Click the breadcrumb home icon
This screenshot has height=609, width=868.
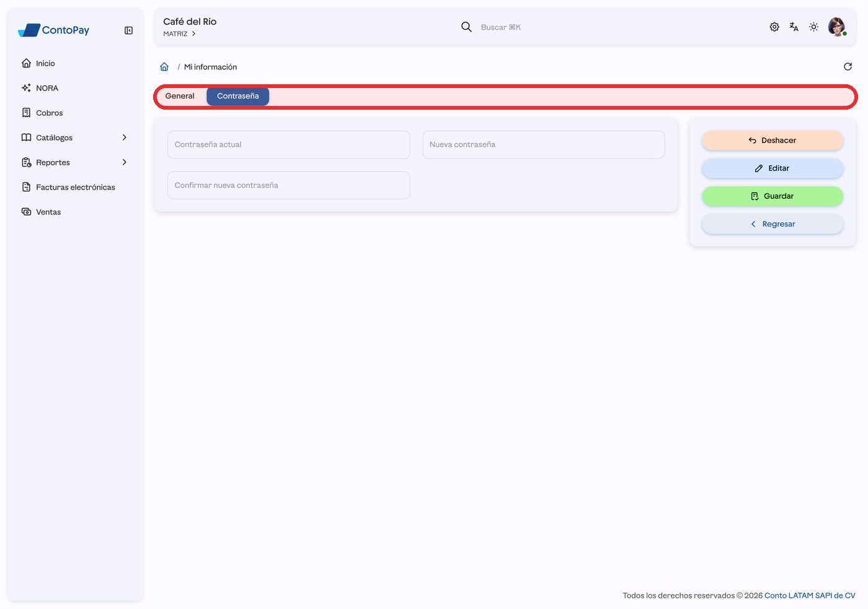tap(164, 67)
